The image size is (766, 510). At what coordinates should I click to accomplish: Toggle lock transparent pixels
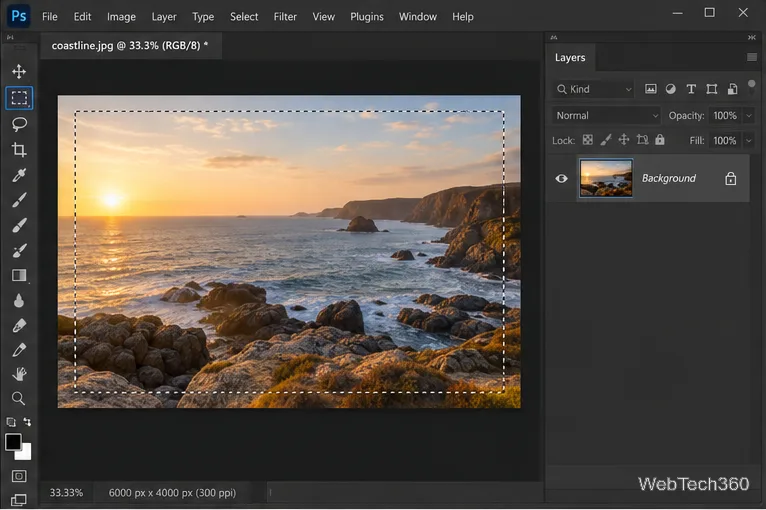588,140
